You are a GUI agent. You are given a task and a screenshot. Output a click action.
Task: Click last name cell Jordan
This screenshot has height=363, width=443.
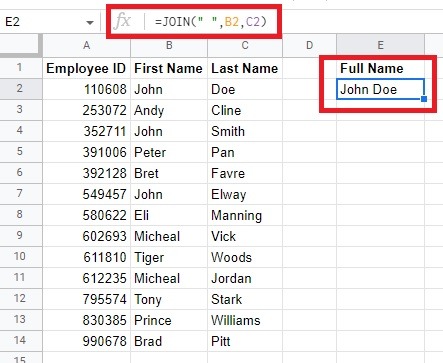point(245,278)
